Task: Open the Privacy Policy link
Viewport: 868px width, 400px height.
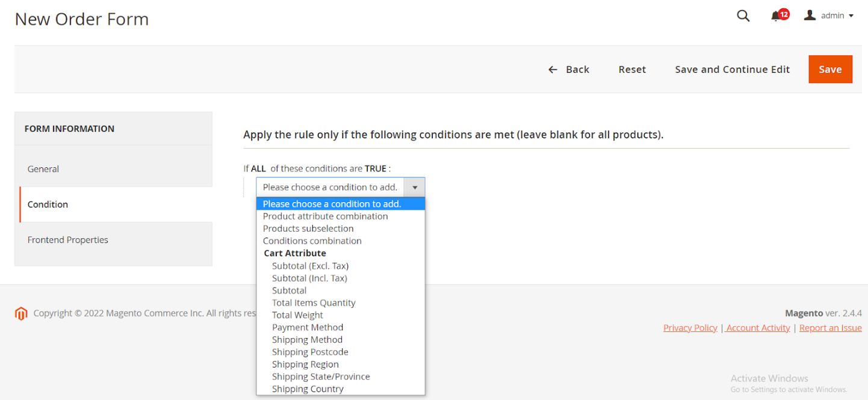Action: point(690,328)
